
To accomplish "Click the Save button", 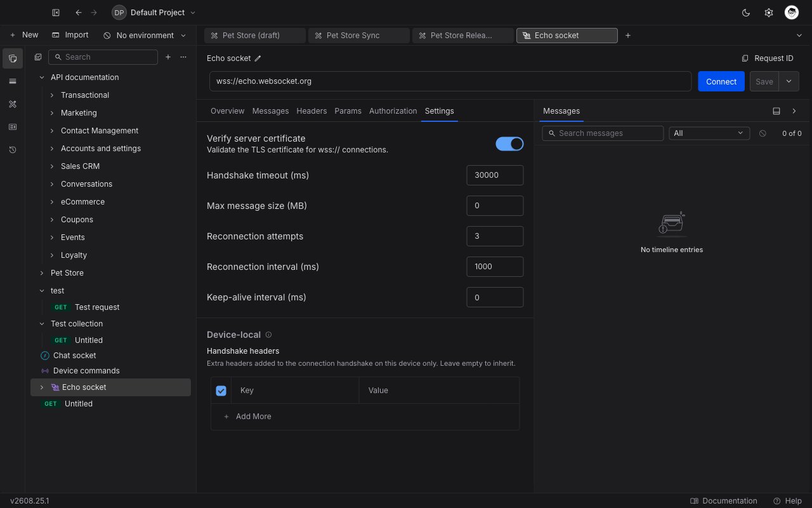I will pyautogui.click(x=764, y=81).
